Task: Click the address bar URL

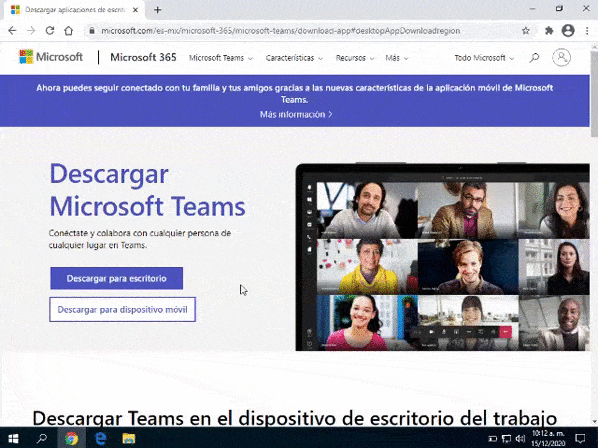Action: (280, 31)
